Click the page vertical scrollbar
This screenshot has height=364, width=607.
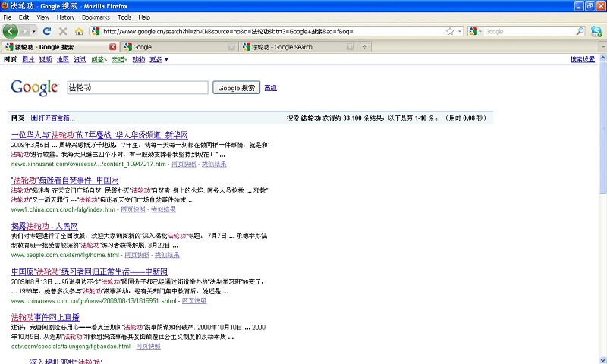(602, 227)
